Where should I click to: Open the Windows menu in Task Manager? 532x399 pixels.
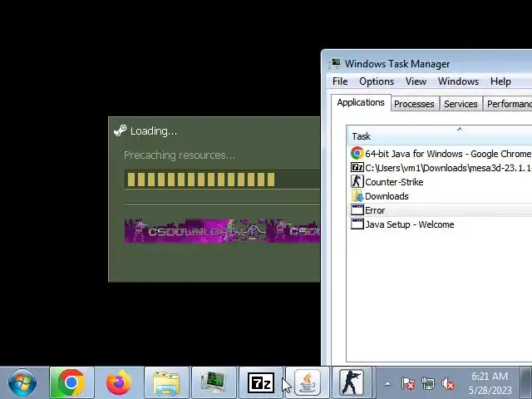click(x=458, y=81)
